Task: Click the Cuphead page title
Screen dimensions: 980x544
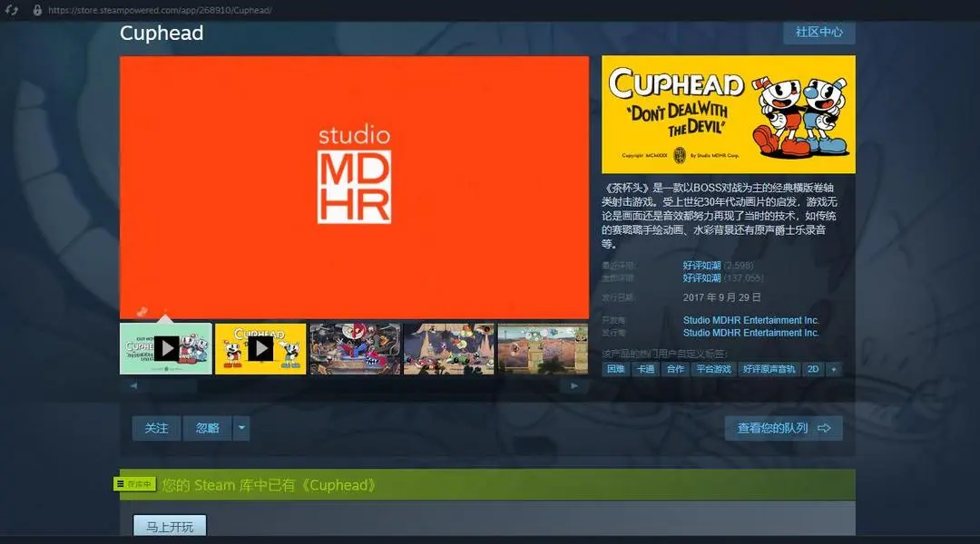Action: click(162, 34)
